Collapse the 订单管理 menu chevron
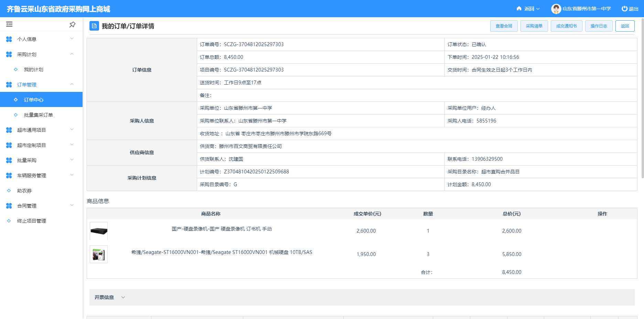The height and width of the screenshot is (319, 644). [72, 84]
